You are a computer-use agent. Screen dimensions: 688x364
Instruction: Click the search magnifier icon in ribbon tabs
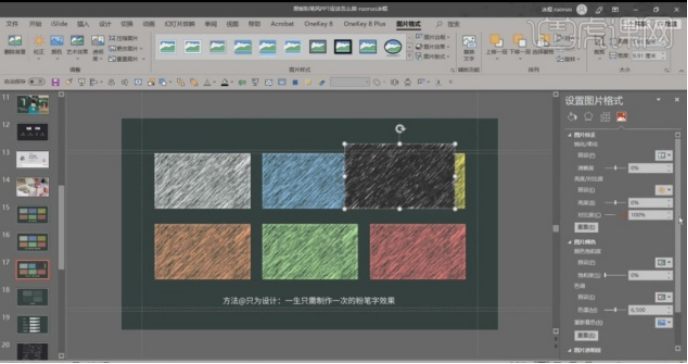tap(439, 24)
